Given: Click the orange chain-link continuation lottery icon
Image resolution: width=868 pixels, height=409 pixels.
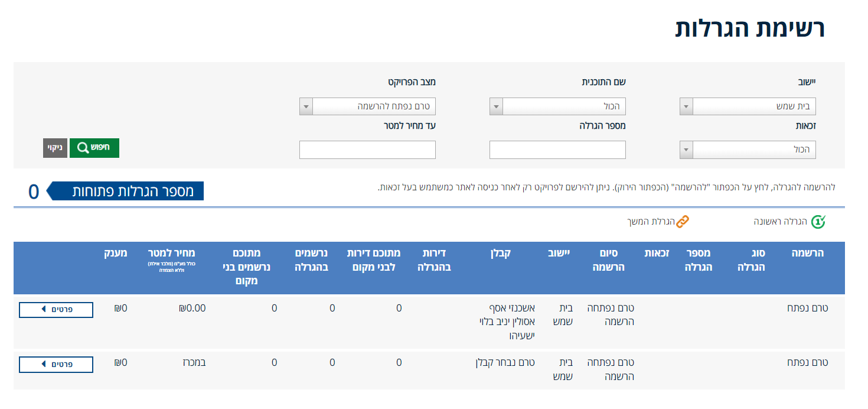Looking at the screenshot, I should tap(682, 222).
